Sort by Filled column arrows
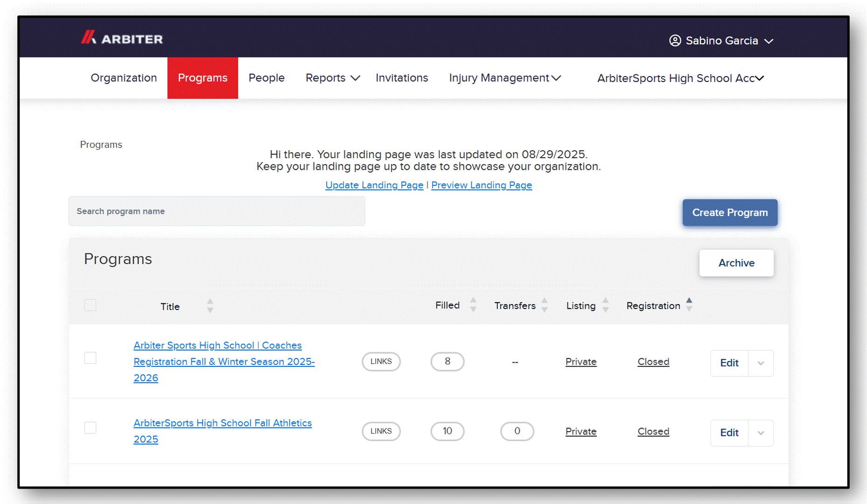The width and height of the screenshot is (867, 504). 473,305
